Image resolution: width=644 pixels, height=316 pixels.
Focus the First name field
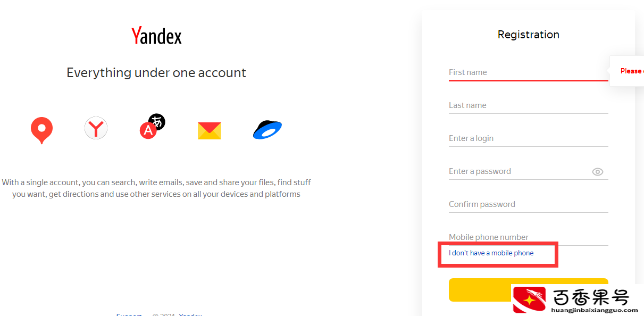coord(528,72)
